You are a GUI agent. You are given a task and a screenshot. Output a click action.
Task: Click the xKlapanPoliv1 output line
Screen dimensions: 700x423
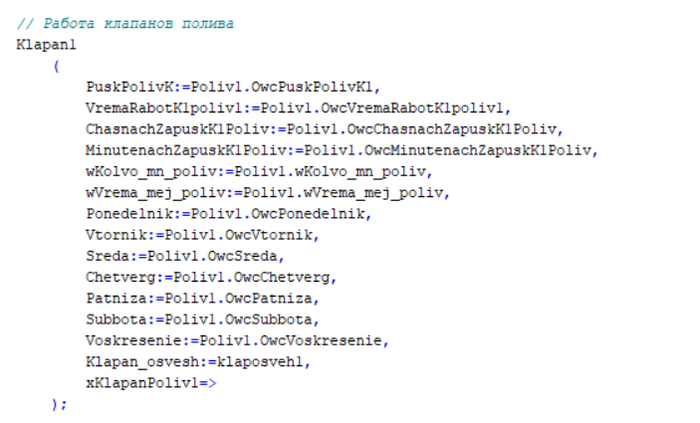(151, 383)
